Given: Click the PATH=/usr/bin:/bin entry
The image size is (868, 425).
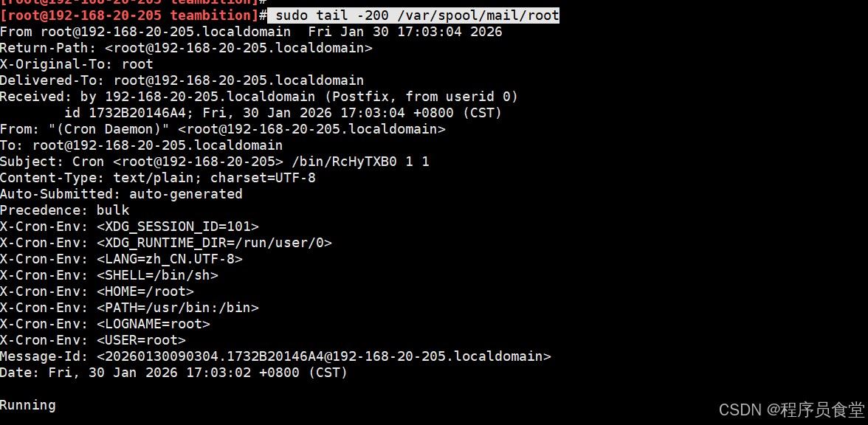Looking at the screenshot, I should (x=178, y=308).
